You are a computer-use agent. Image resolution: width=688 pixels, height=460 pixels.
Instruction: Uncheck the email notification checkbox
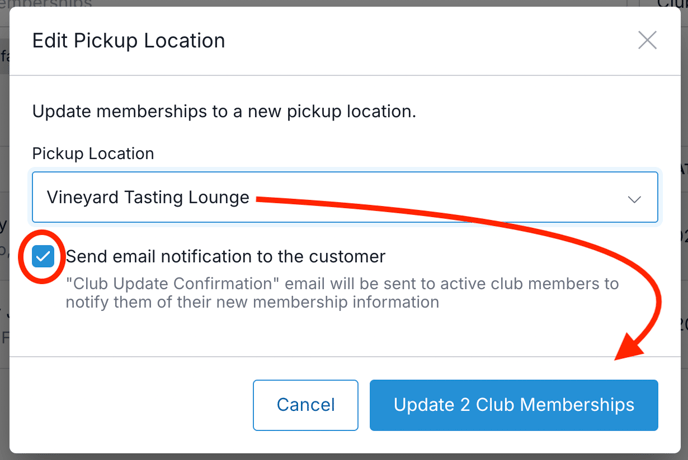point(43,256)
